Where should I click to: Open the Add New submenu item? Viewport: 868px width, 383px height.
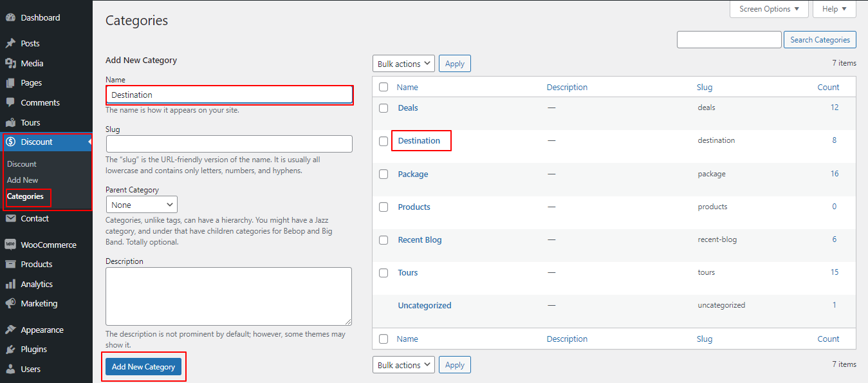[x=23, y=180]
